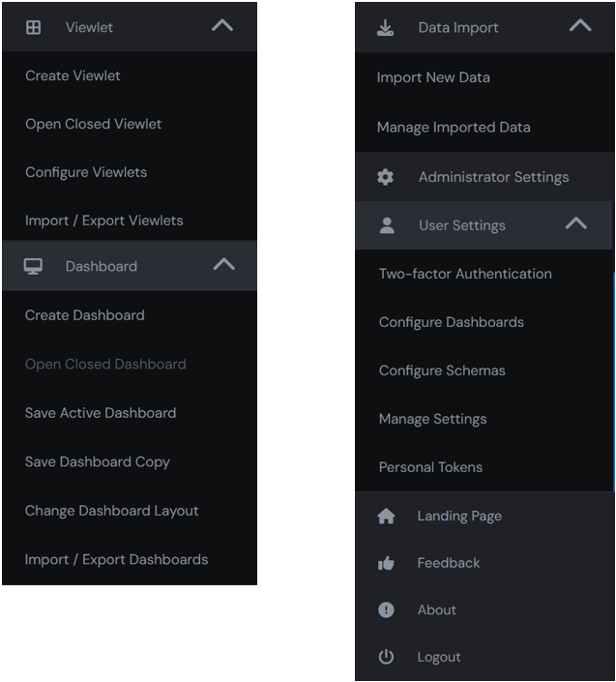The image size is (616, 682).
Task: Choose Manage Settings
Action: coord(433,419)
